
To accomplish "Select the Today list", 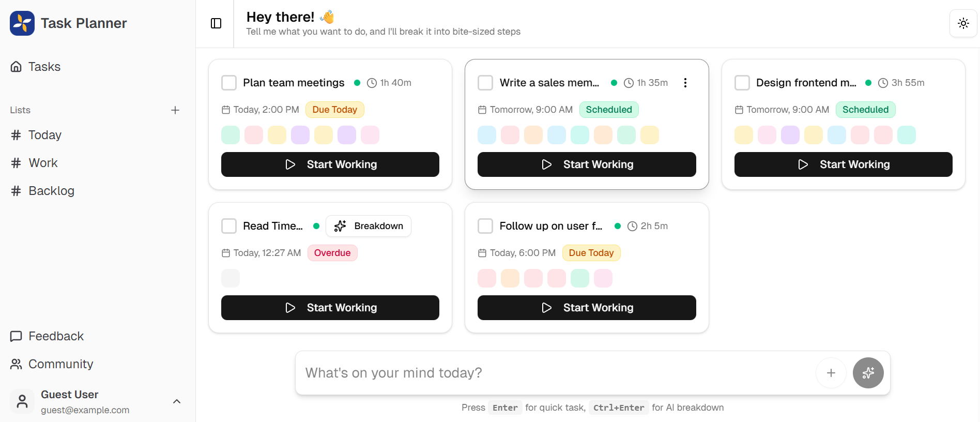I will [44, 135].
